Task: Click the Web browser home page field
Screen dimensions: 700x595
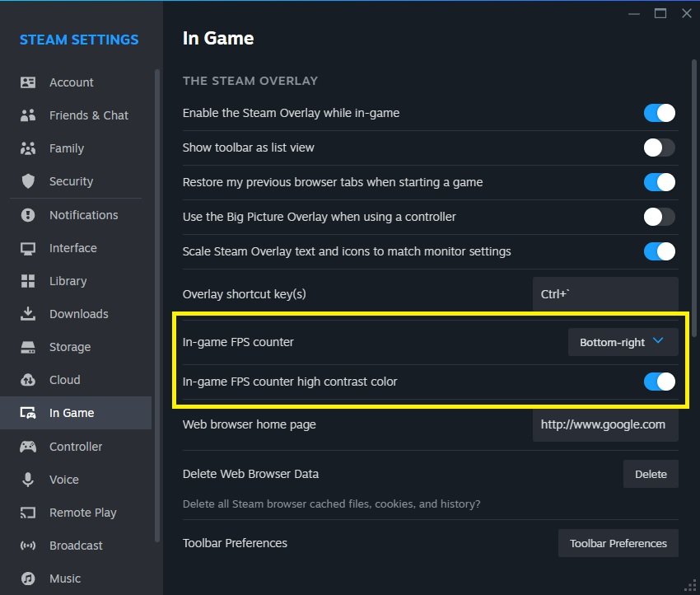Action: [x=605, y=424]
